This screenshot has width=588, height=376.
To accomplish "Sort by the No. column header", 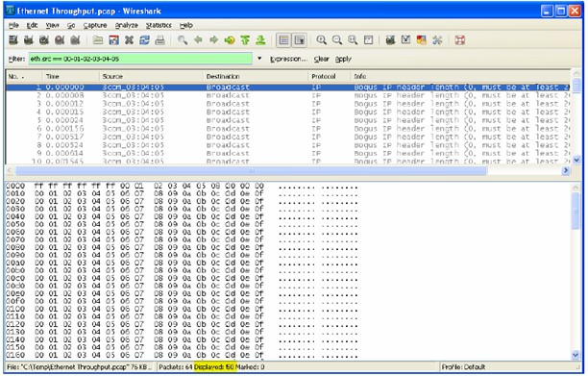I will tap(23, 76).
